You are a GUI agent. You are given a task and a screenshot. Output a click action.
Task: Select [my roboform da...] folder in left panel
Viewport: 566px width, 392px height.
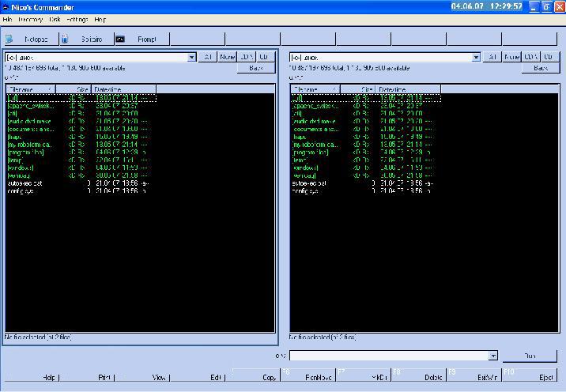(29, 145)
